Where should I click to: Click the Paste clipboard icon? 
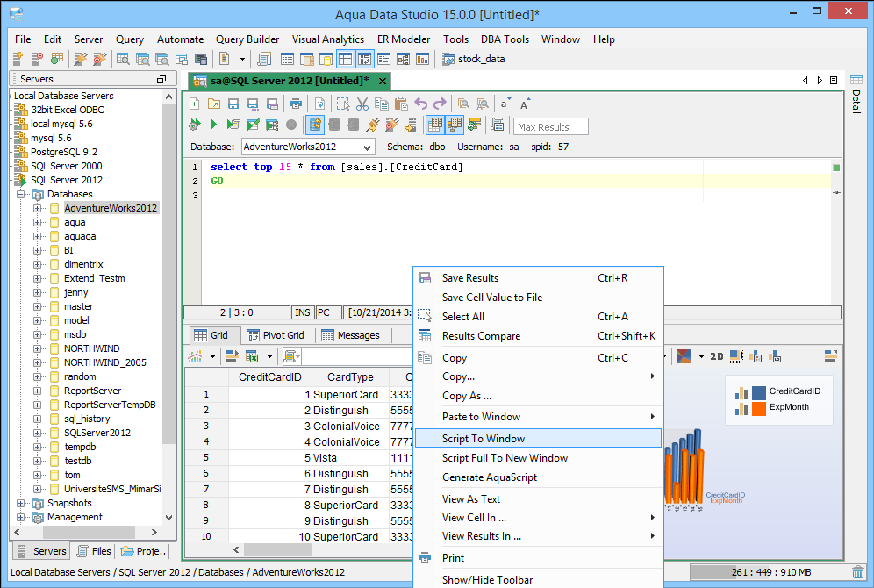point(399,104)
